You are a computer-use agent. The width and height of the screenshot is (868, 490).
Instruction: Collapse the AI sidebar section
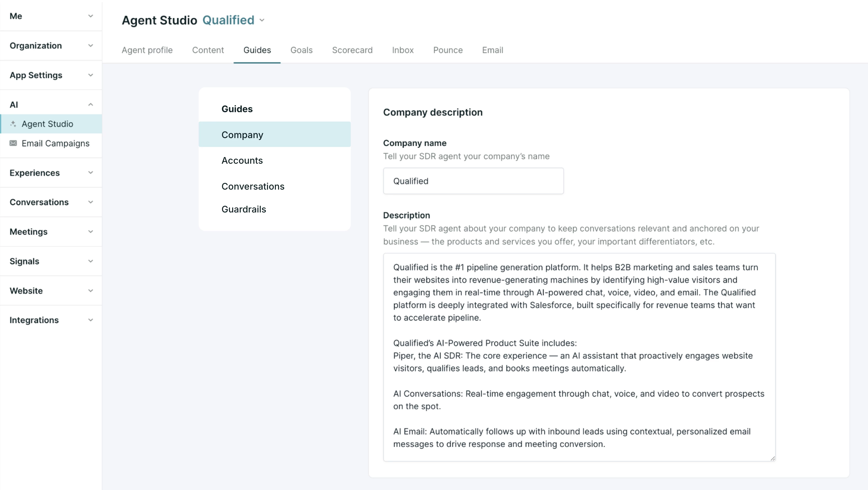pos(51,104)
